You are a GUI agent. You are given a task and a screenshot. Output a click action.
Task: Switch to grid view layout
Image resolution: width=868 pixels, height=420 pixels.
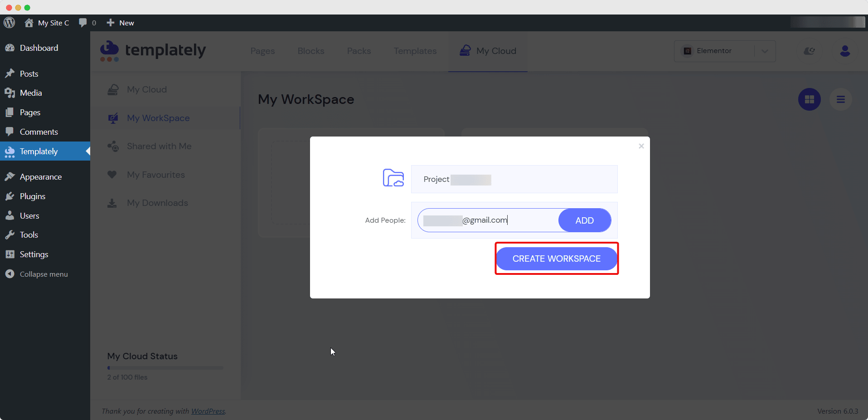809,99
